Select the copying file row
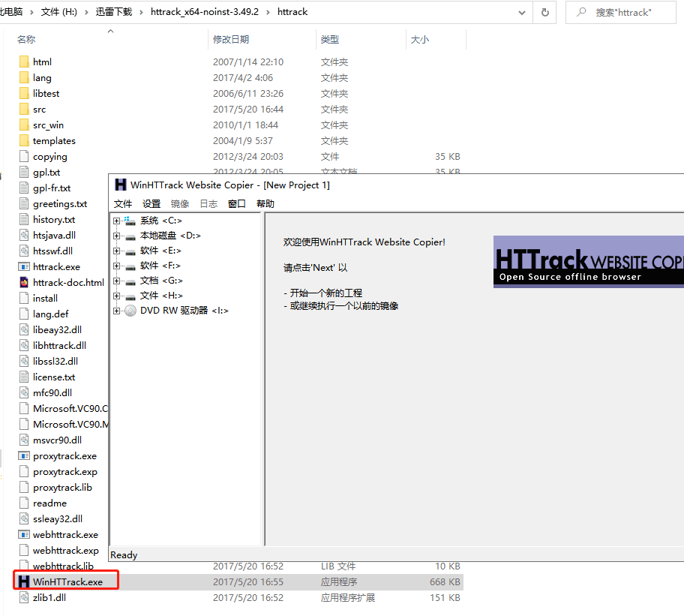 click(240, 157)
